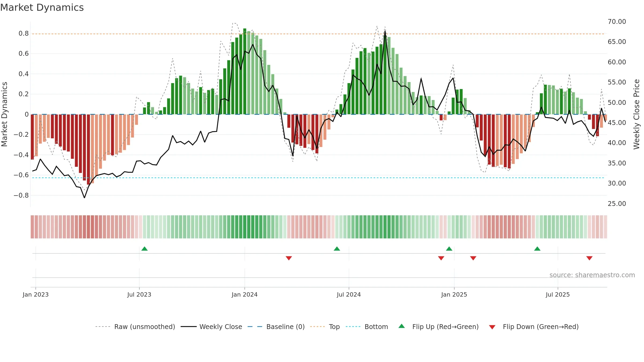Click the Market Dynamics chart title

tap(42, 8)
